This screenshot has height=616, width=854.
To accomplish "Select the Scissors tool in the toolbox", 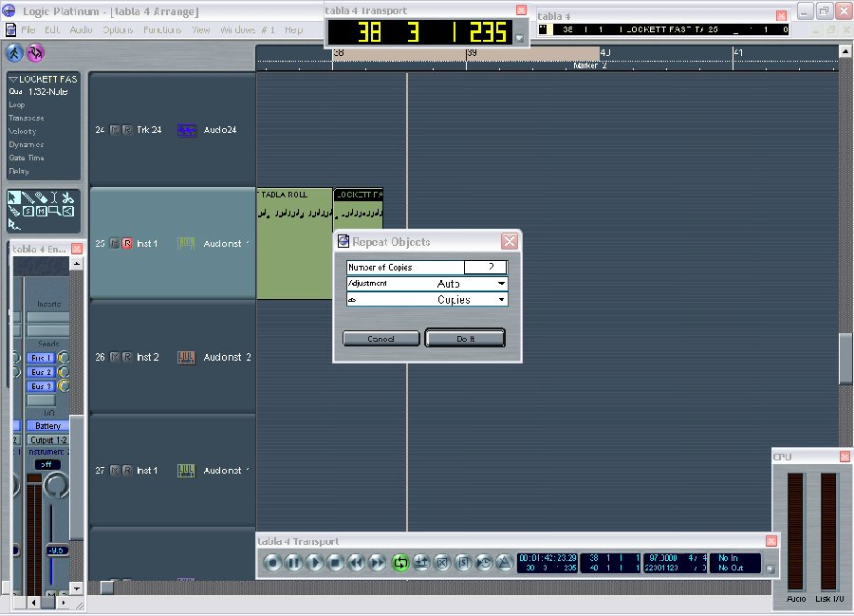I will click(69, 198).
